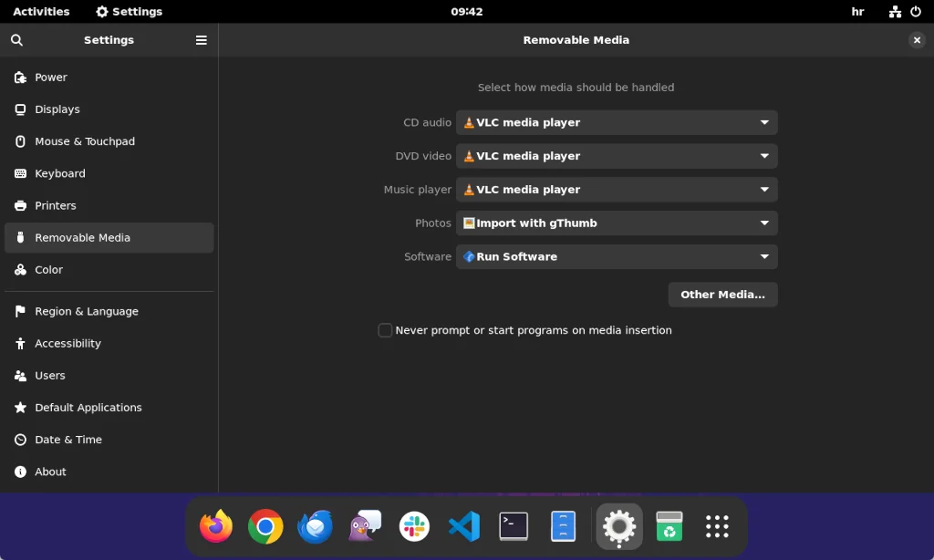
Task: Open the Software action dropdown
Action: [x=617, y=256]
